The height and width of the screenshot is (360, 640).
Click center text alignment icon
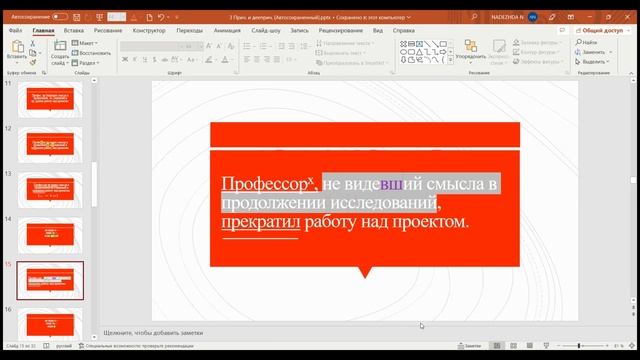pos(257,60)
